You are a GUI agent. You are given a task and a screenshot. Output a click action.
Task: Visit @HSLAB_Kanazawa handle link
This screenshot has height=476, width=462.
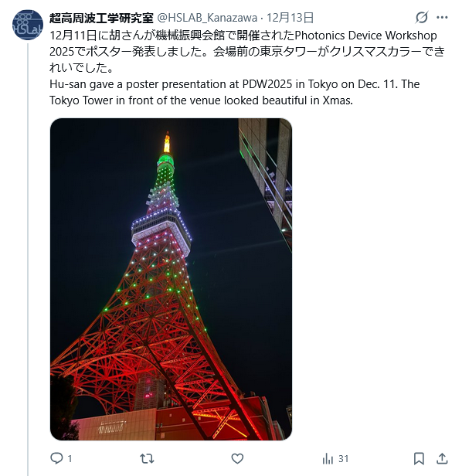(x=207, y=18)
